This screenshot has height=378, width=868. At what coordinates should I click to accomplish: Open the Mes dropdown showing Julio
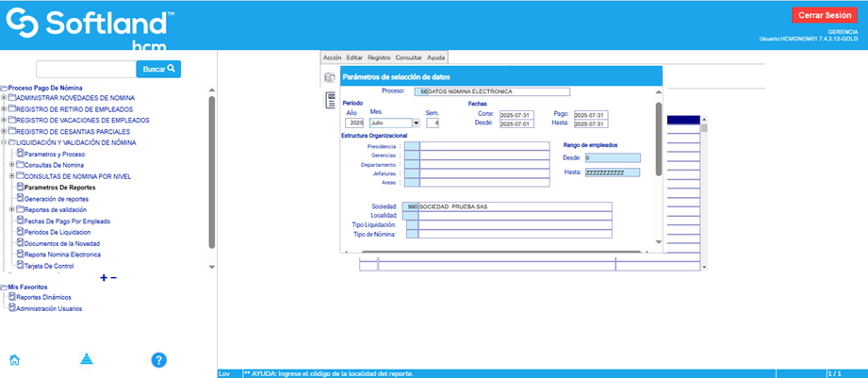coord(417,123)
